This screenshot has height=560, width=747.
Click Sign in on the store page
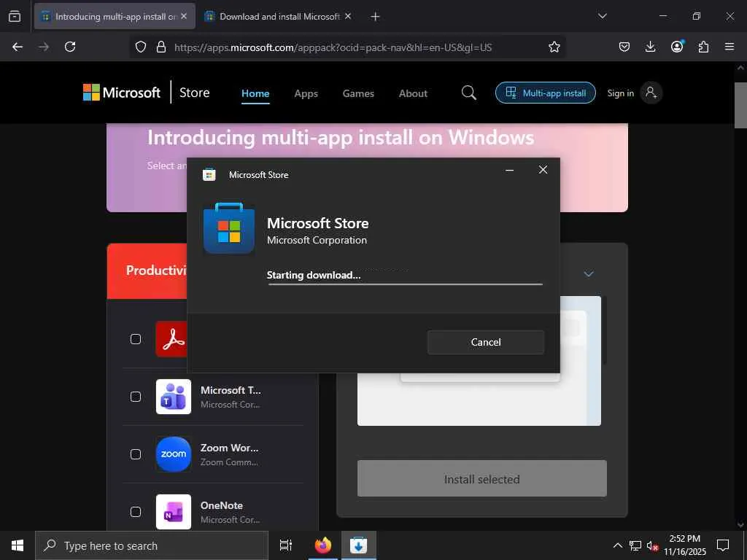point(620,93)
